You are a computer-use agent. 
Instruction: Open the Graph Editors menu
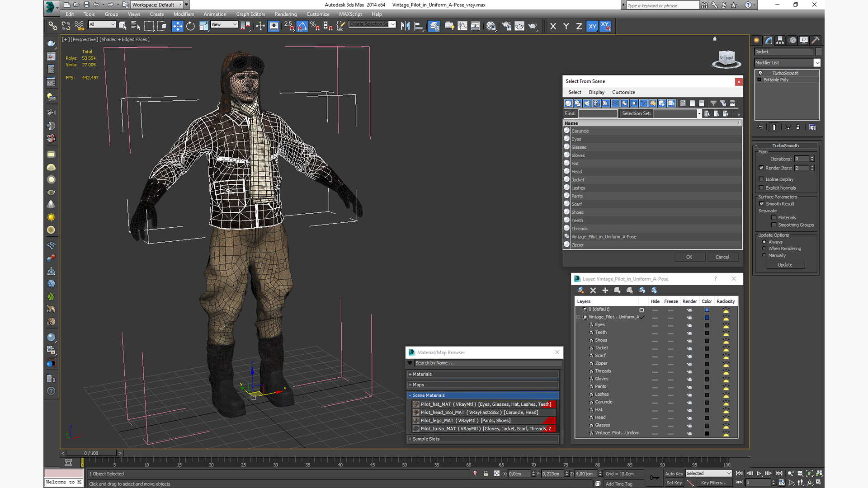250,14
